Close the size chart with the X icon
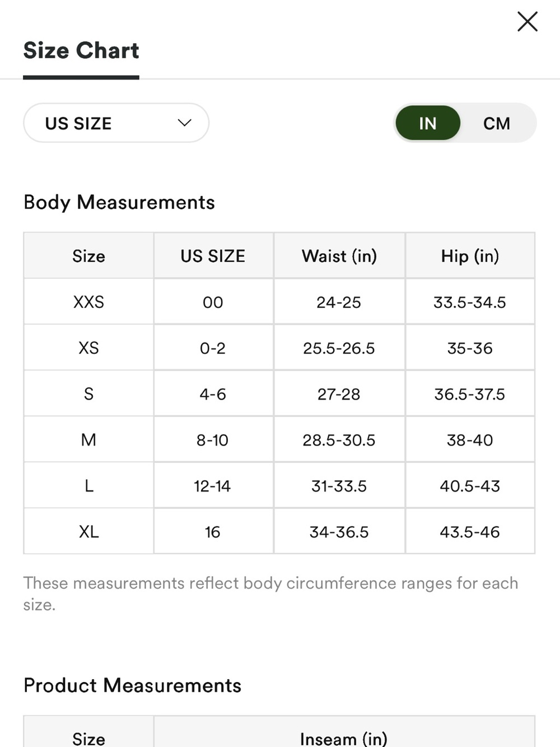The width and height of the screenshot is (560, 747). (x=528, y=22)
